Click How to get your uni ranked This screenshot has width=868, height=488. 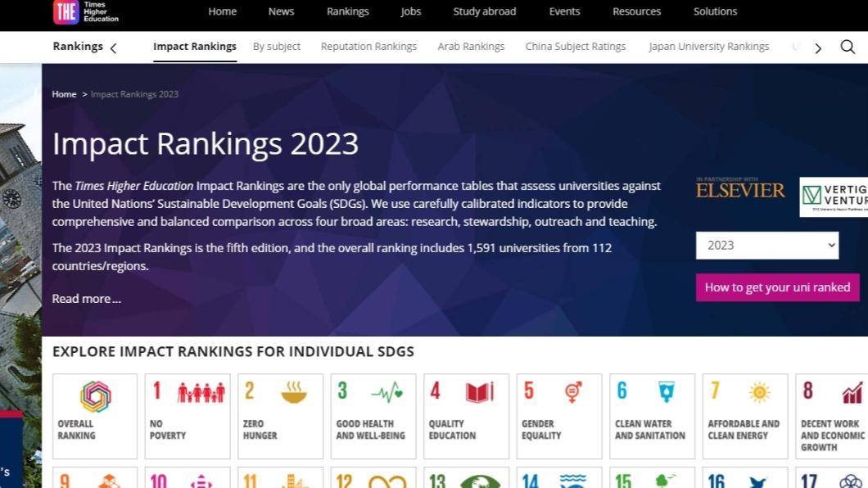(x=778, y=287)
